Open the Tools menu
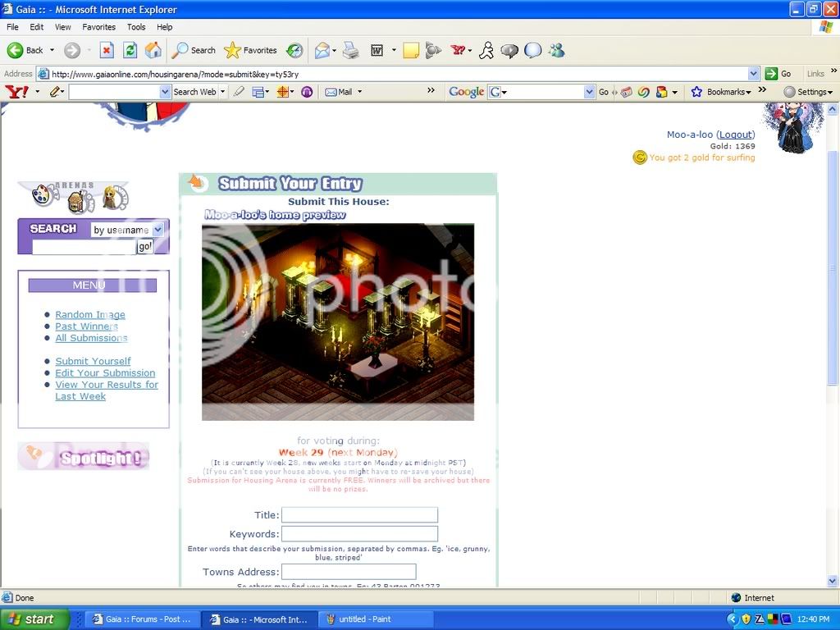This screenshot has height=630, width=840. (x=136, y=26)
